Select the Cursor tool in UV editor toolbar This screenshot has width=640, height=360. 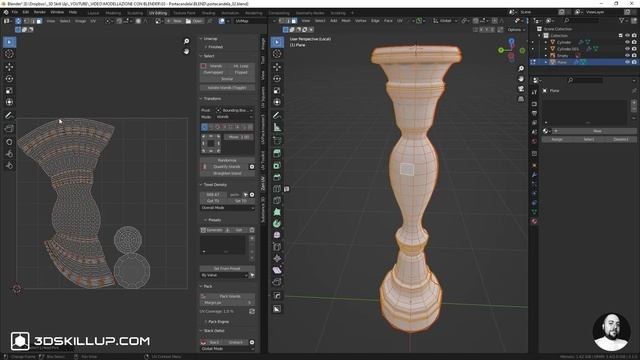[x=9, y=54]
